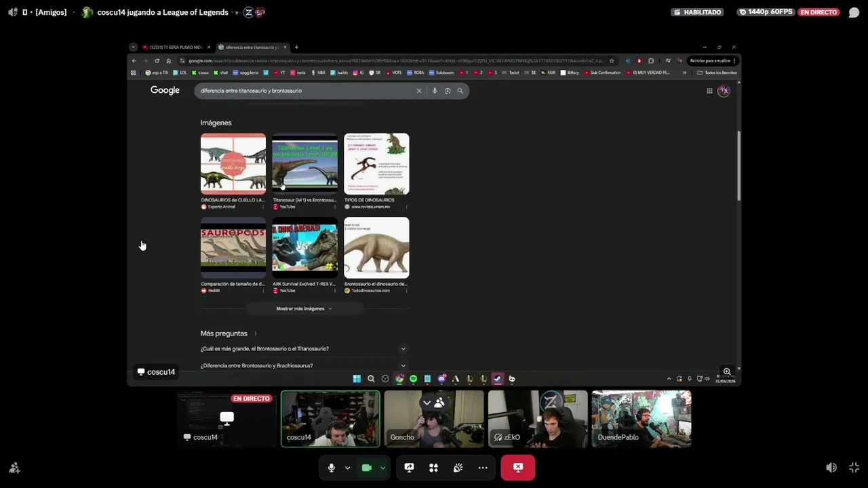
Task: Expand question about Brontosaurio o Titanosaurio size
Action: click(x=304, y=349)
